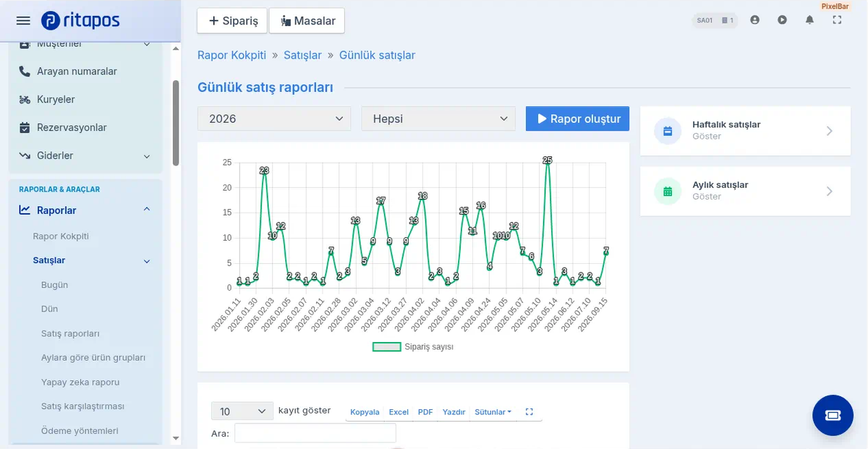This screenshot has height=449, width=868.
Task: Click the motorcycle icon beside Kuryeler
Action: 25,100
